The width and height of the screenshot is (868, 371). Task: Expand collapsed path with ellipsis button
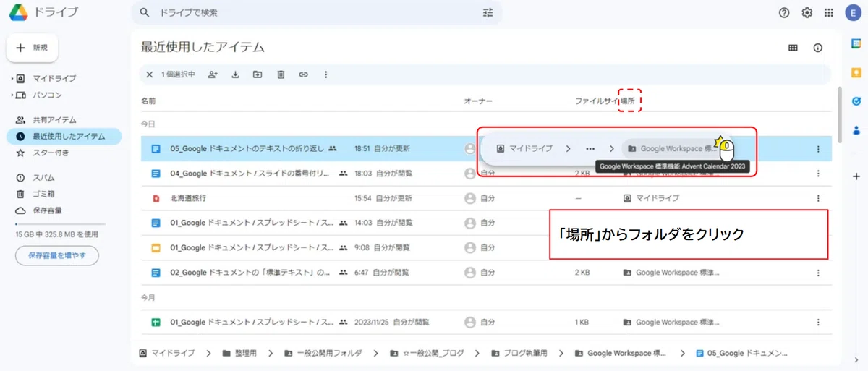590,148
